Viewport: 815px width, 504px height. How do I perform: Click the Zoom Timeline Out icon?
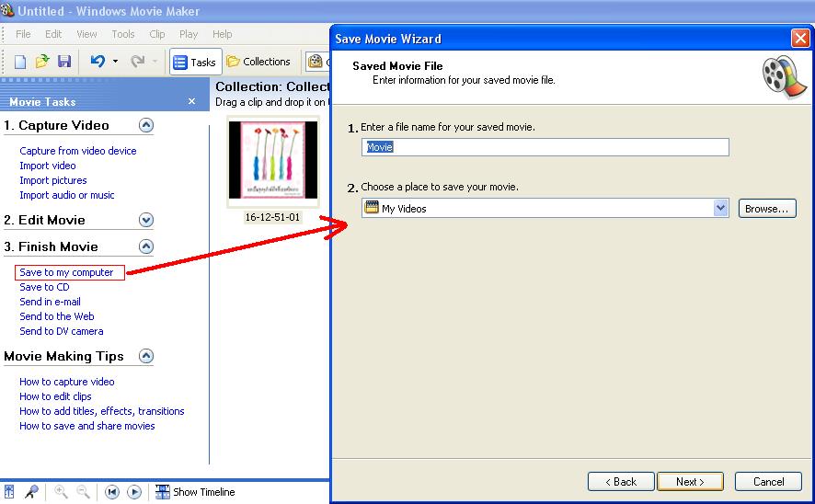[83, 491]
